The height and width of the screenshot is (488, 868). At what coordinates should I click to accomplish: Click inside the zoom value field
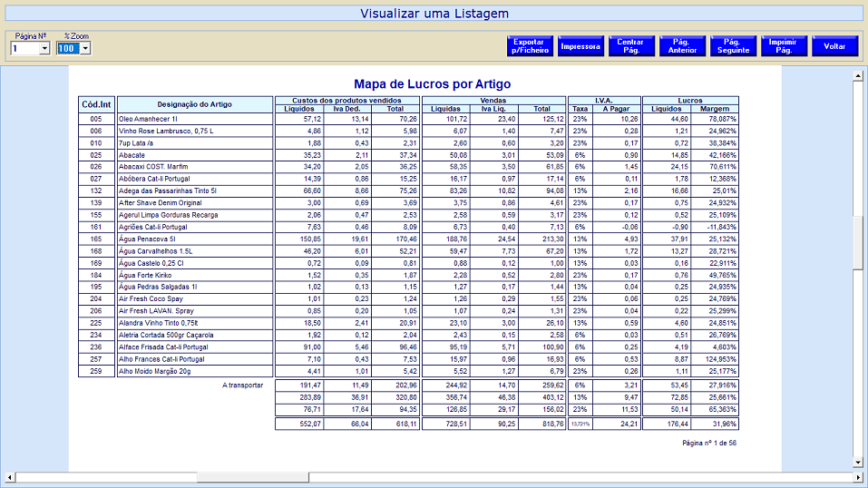pos(68,49)
